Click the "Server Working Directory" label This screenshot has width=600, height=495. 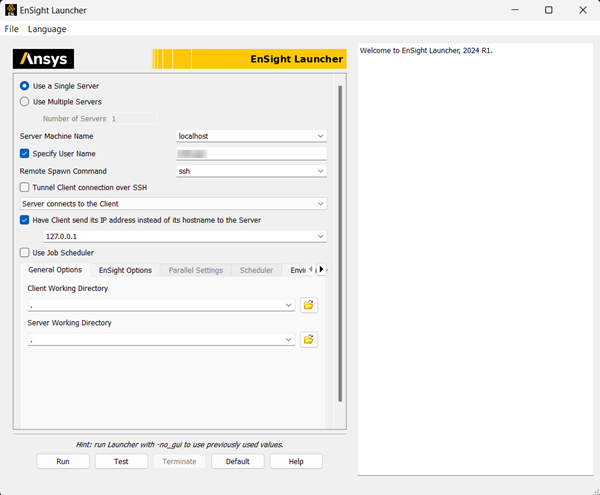point(69,323)
